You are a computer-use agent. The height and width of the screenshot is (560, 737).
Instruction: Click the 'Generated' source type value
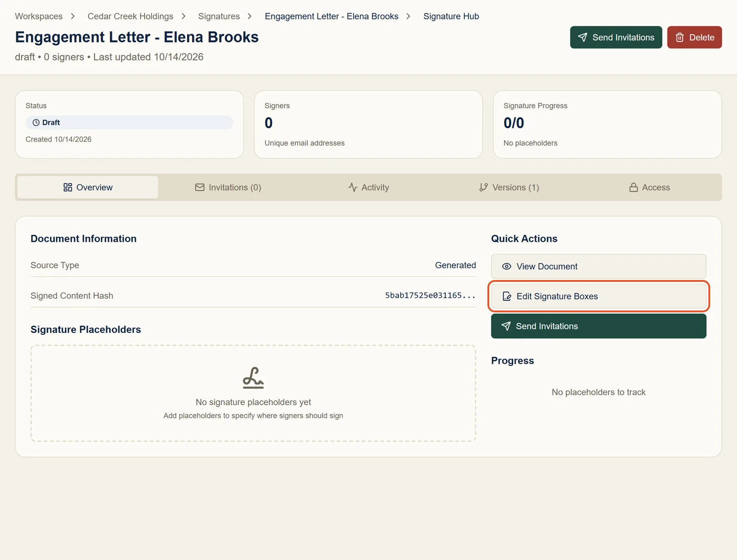point(456,265)
